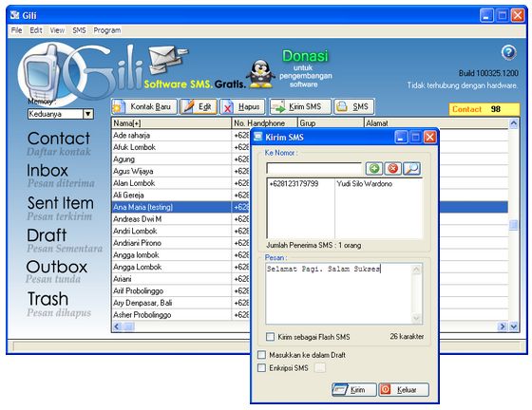Viewport: 532px width, 410px height.
Task: Click horizontal scroll left arrow of contact list
Action: (118, 326)
